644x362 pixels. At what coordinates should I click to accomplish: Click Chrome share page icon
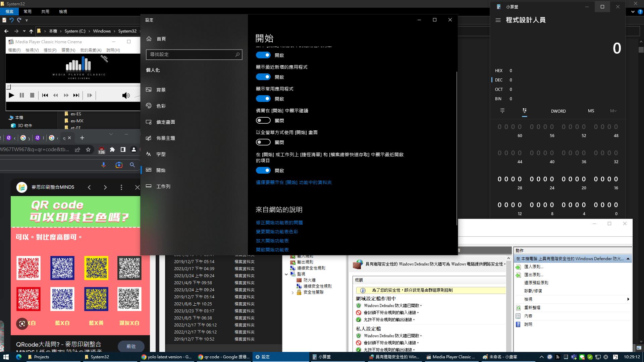(77, 150)
